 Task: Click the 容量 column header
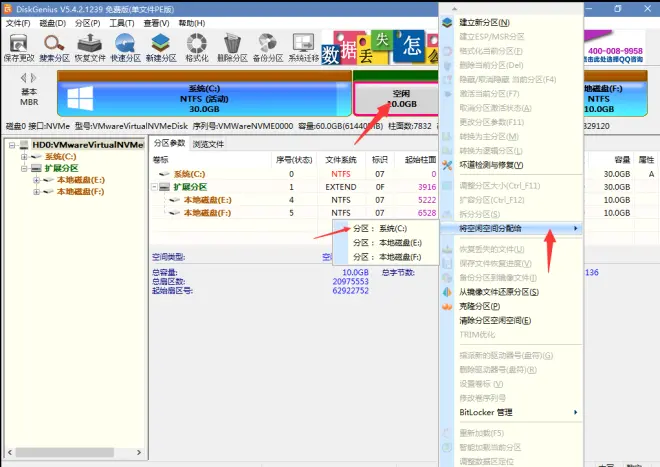tap(622, 160)
